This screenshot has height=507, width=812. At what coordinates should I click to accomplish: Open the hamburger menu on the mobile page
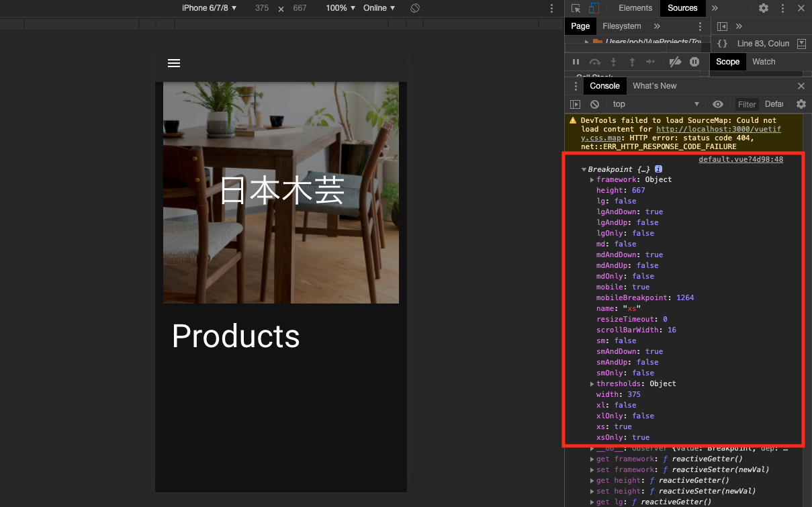(174, 63)
